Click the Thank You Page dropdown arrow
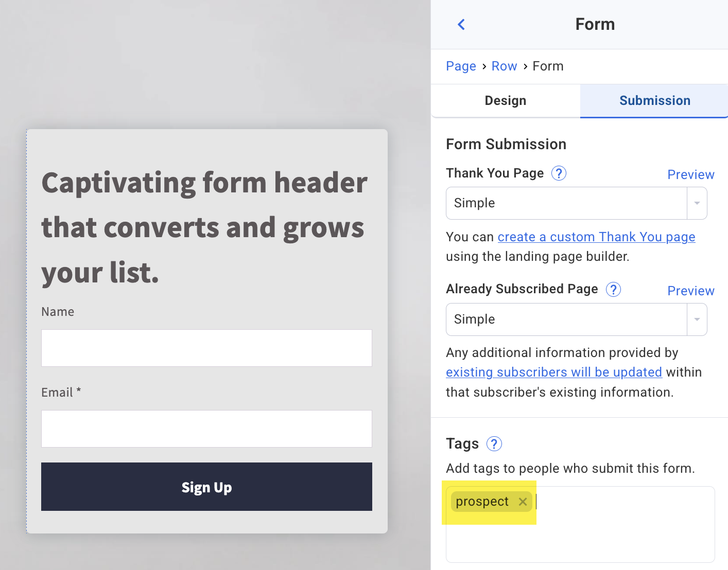 pos(697,203)
